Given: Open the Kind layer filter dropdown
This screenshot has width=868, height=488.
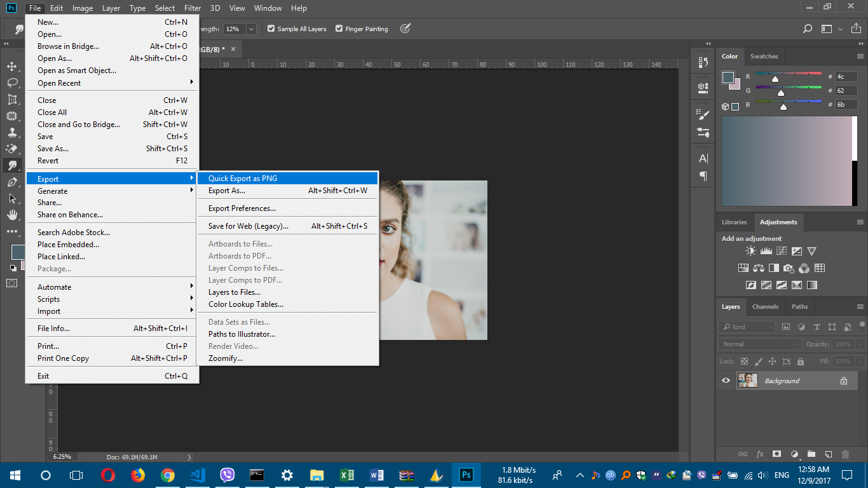Looking at the screenshot, I should pos(747,327).
